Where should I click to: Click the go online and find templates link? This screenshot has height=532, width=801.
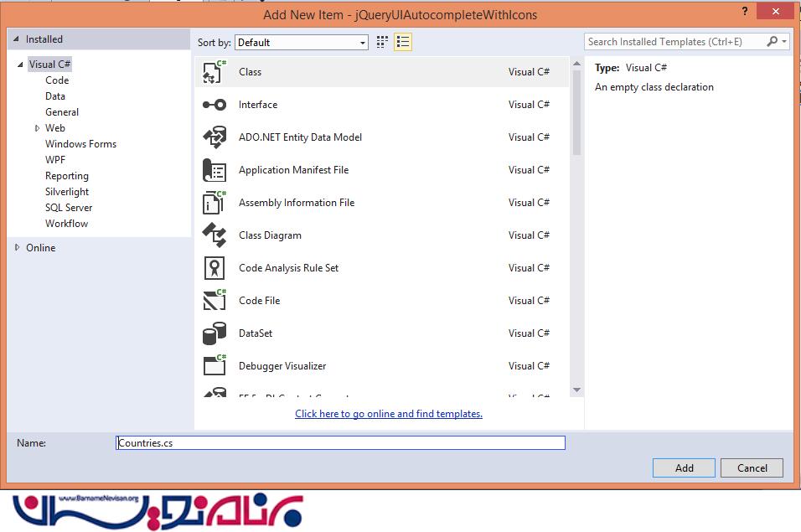coord(389,414)
